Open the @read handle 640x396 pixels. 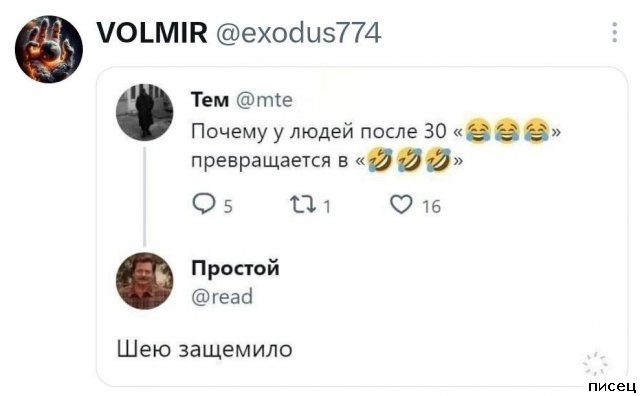(222, 296)
